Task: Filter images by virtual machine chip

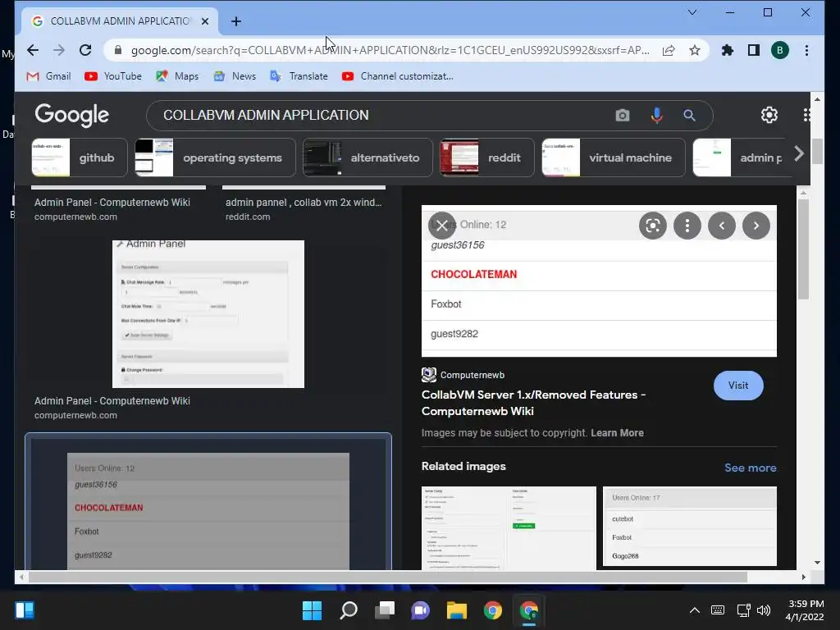Action: [614, 157]
